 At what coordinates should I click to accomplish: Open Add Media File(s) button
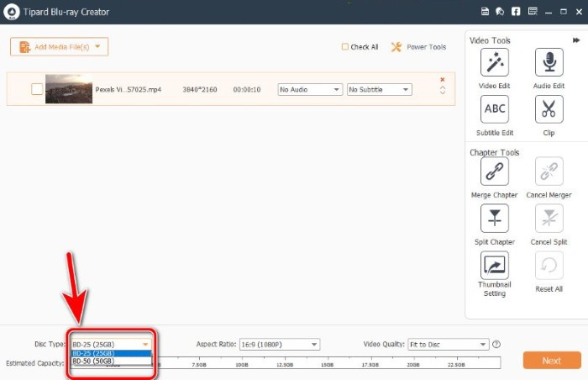coord(60,46)
